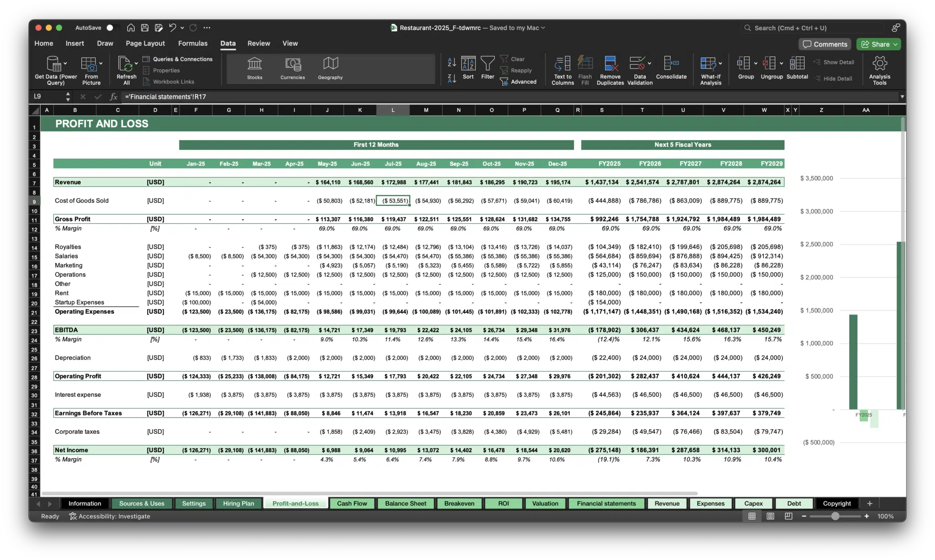Expand the Get Data dropdown arrow
The image size is (935, 560).
pos(65,63)
